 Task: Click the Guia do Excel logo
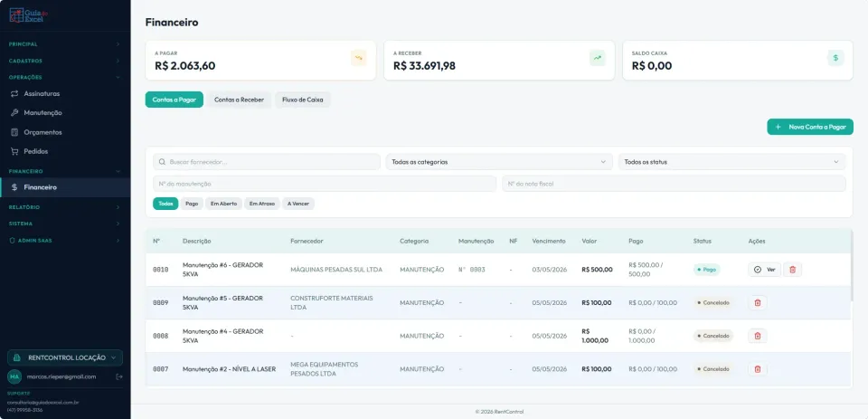pos(26,15)
